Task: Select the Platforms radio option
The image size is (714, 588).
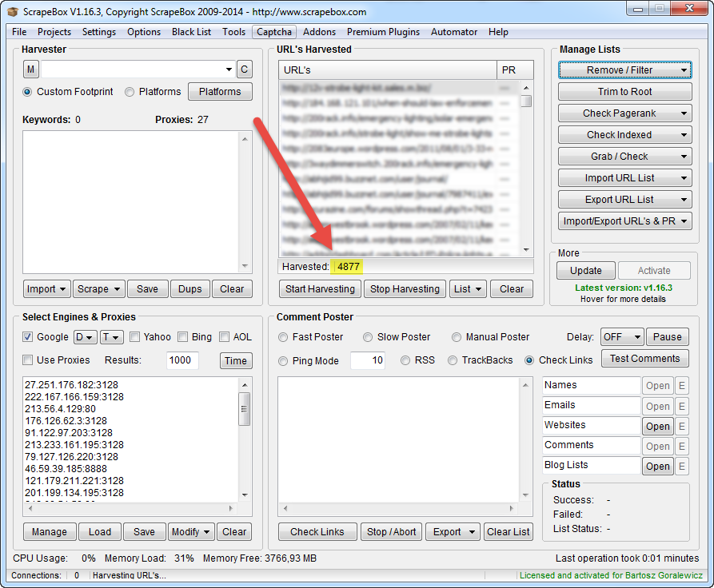Action: click(130, 92)
